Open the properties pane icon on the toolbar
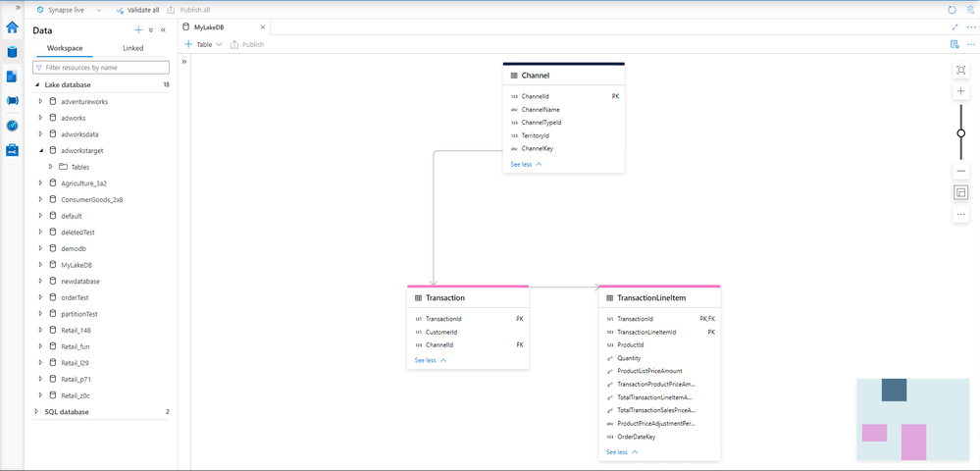The image size is (980, 471). (954, 44)
